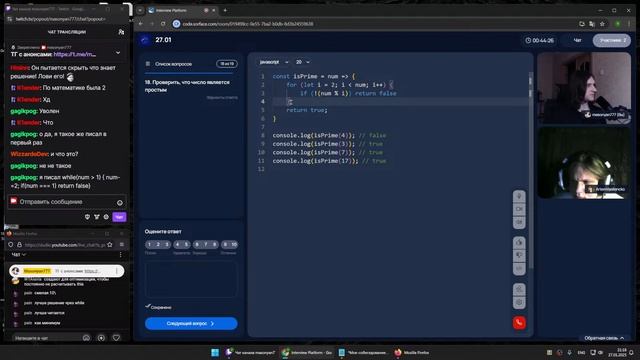640x360 pixels.
Task: Toggle the camera button in call controls
Action: (519, 209)
